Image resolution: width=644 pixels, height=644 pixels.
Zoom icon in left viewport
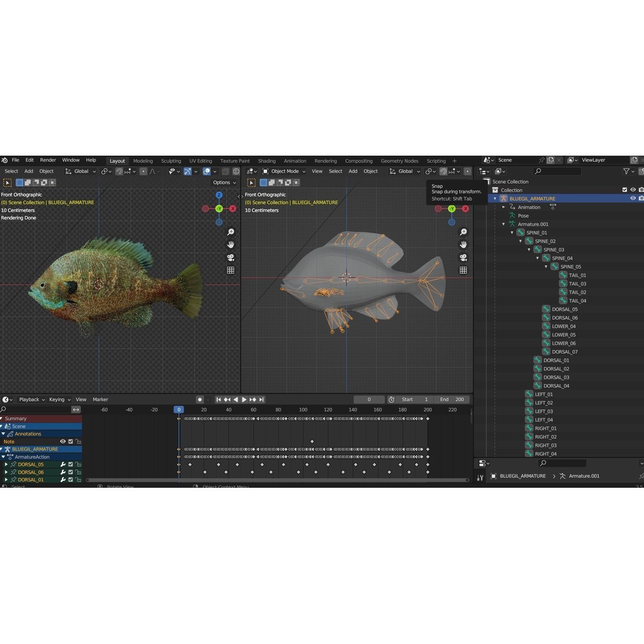(231, 232)
